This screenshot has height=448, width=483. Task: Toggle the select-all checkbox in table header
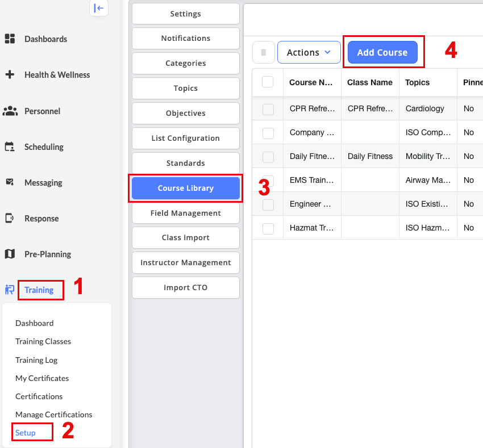[x=268, y=82]
